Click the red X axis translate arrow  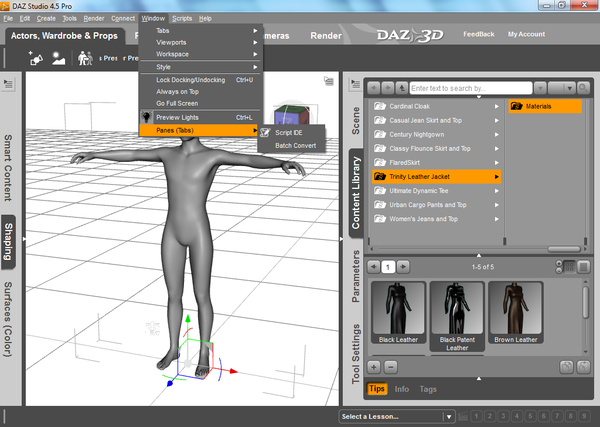tap(233, 371)
